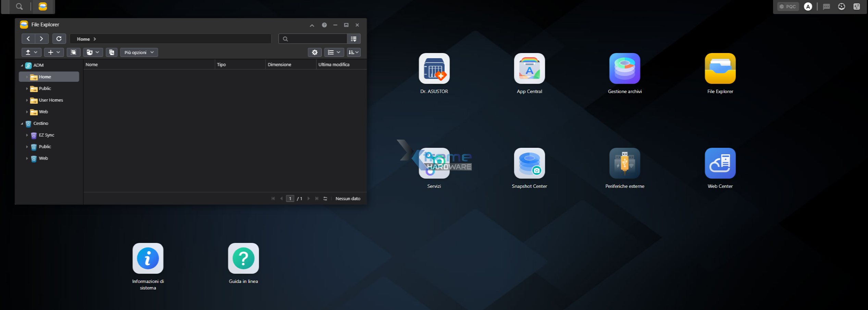Image resolution: width=868 pixels, height=310 pixels.
Task: Open File Explorer help question icon
Action: [324, 25]
